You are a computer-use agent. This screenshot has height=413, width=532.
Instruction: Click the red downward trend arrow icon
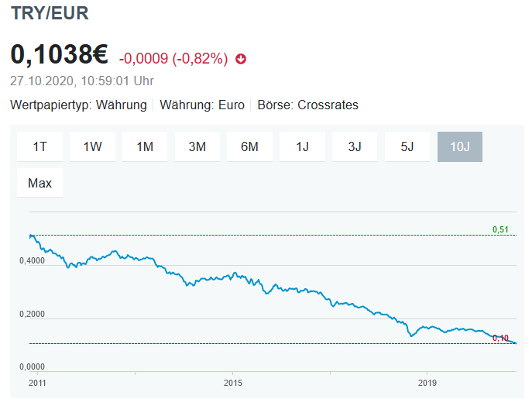(241, 59)
